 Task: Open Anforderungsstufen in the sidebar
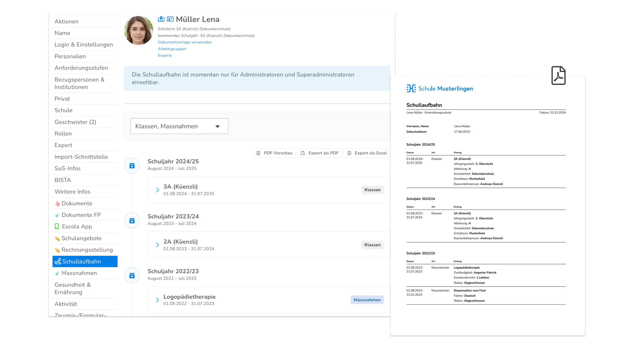click(85, 68)
